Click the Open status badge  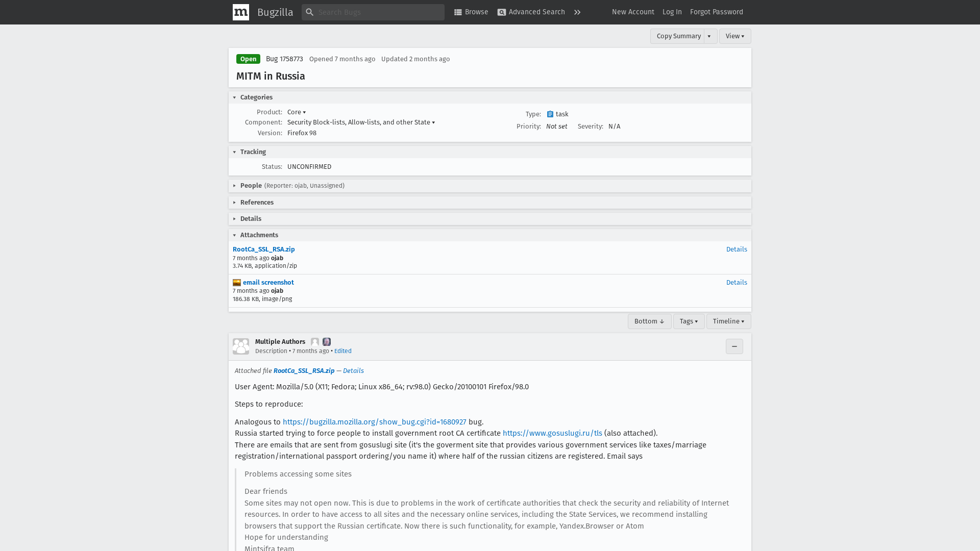[248, 59]
